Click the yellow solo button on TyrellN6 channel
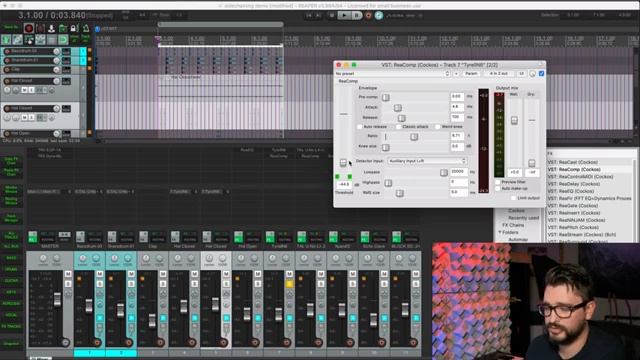This screenshot has width=640, height=360. [x=289, y=284]
